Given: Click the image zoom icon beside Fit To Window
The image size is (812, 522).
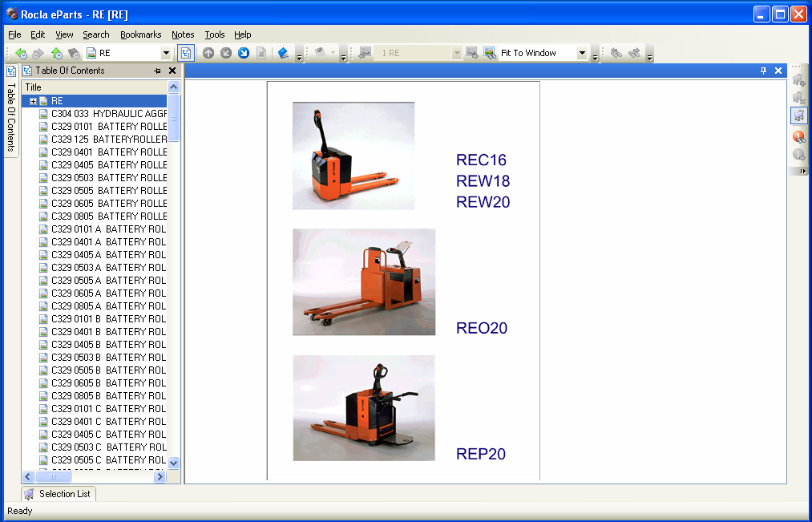Looking at the screenshot, I should pos(490,53).
